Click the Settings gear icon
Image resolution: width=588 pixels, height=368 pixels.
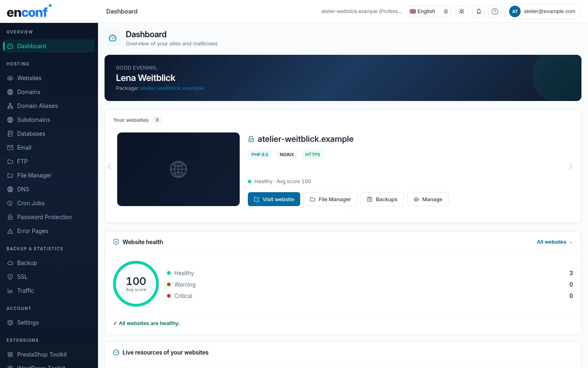(x=10, y=323)
